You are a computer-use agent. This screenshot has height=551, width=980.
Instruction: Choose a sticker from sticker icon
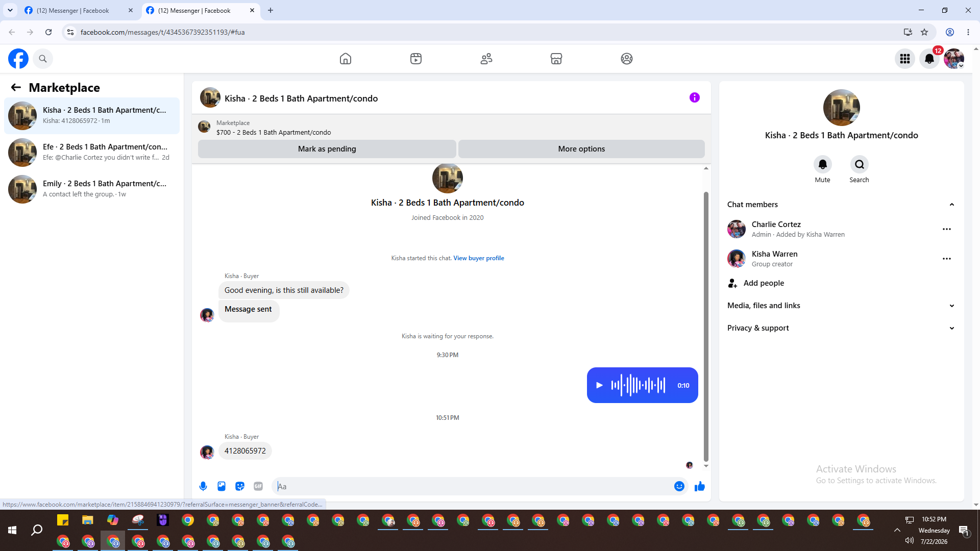click(x=240, y=486)
